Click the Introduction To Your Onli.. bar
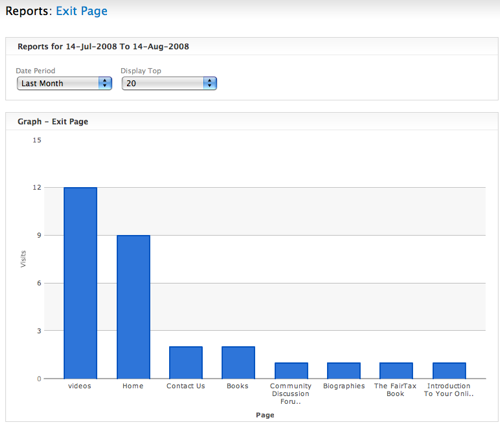This screenshot has height=426, width=500. (449, 371)
